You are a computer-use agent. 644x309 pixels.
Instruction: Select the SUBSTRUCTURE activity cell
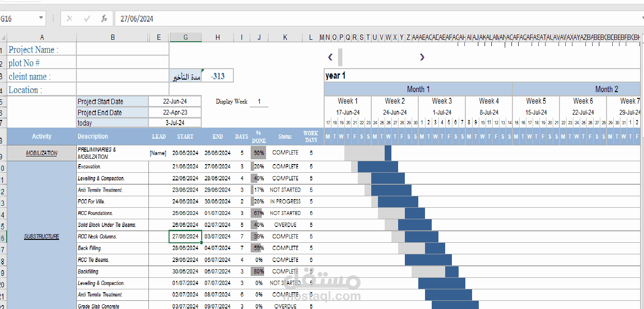[42, 236]
